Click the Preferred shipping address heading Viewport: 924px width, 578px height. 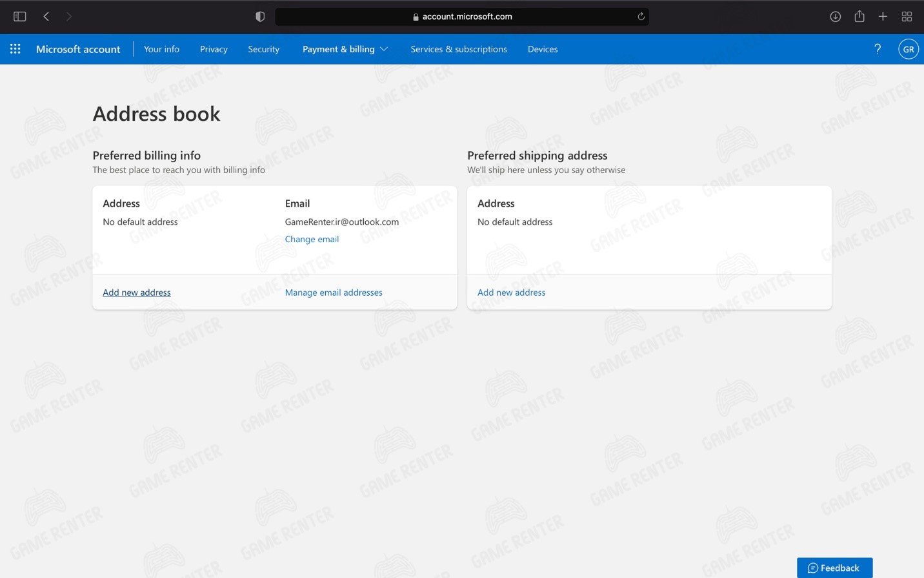tap(537, 156)
